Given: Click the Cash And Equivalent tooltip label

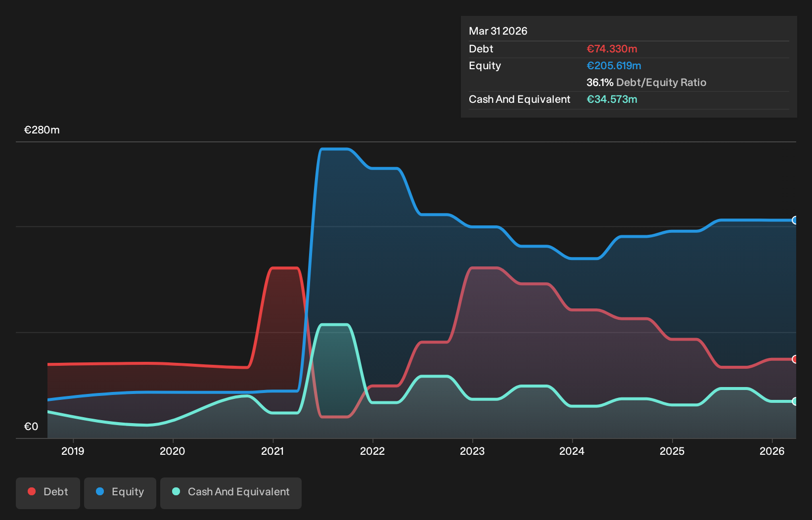Looking at the screenshot, I should (x=520, y=99).
